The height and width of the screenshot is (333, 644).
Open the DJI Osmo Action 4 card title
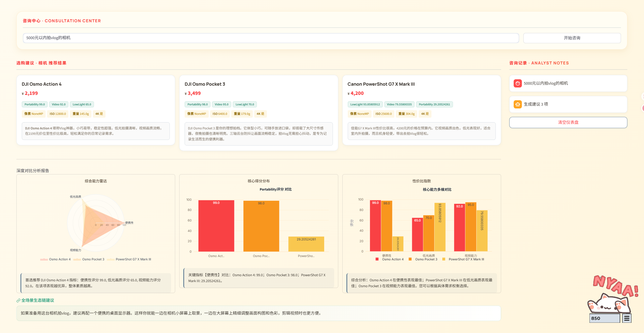tap(41, 84)
